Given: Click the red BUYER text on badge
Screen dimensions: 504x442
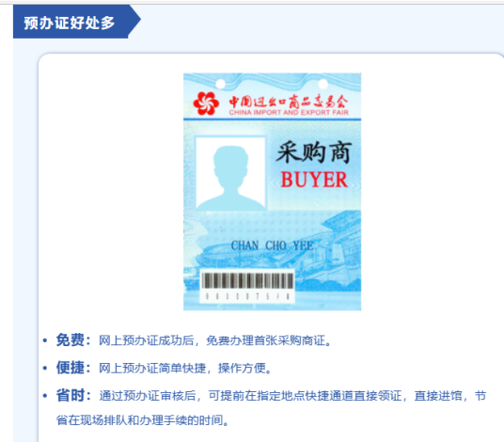Looking at the screenshot, I should point(314,180).
